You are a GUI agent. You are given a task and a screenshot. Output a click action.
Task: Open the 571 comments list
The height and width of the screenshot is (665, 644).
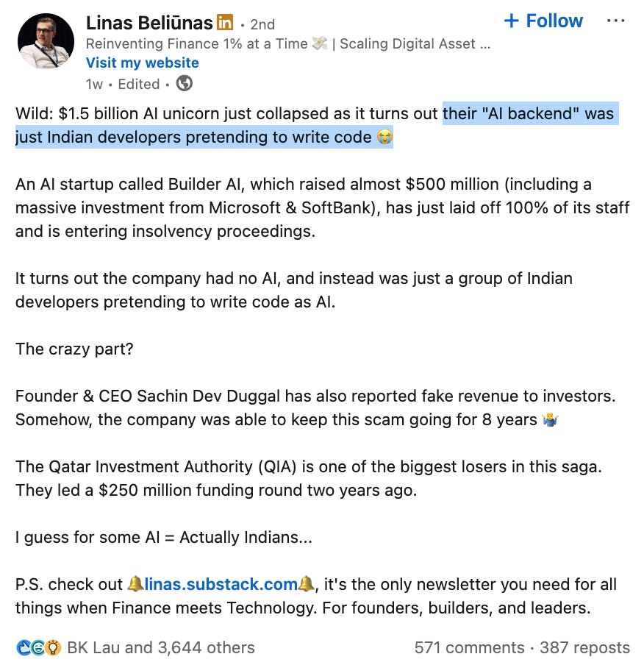[469, 647]
